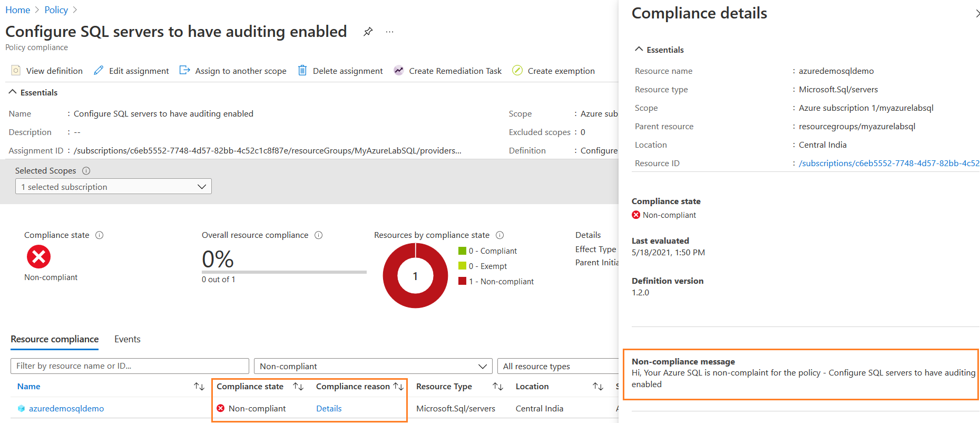The image size is (980, 423).
Task: Click the Delete assignment trash icon
Action: pos(302,71)
